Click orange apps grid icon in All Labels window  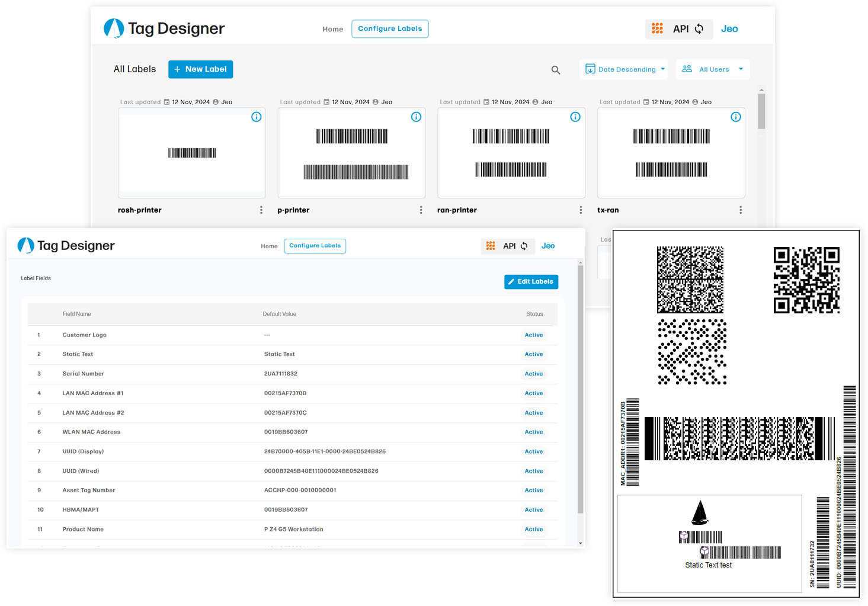tap(657, 28)
